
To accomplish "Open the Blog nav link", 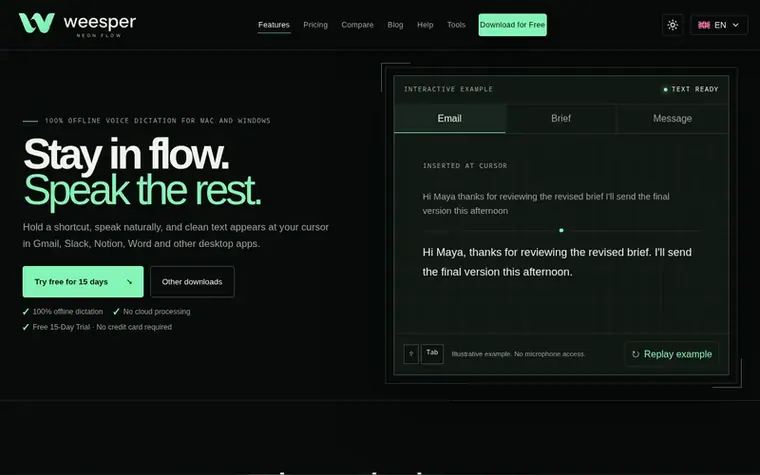I will 395,25.
